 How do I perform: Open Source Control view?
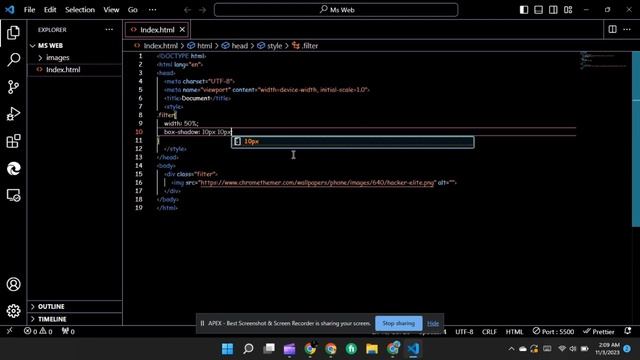13,87
